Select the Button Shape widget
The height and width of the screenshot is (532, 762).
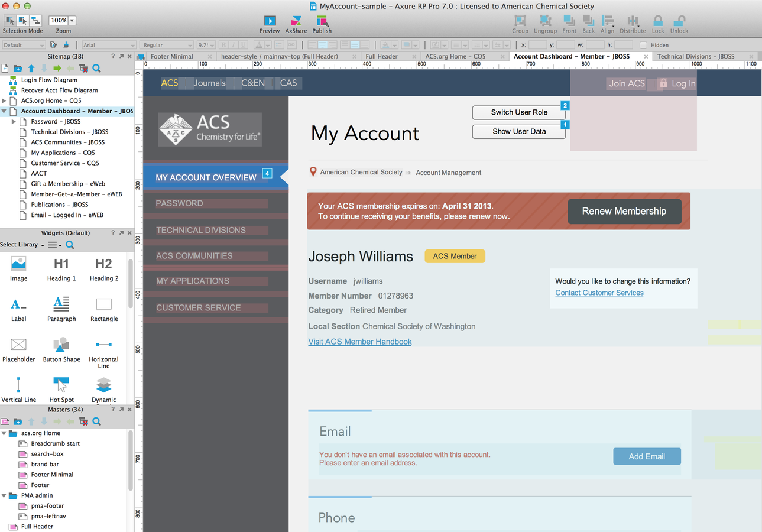(61, 349)
